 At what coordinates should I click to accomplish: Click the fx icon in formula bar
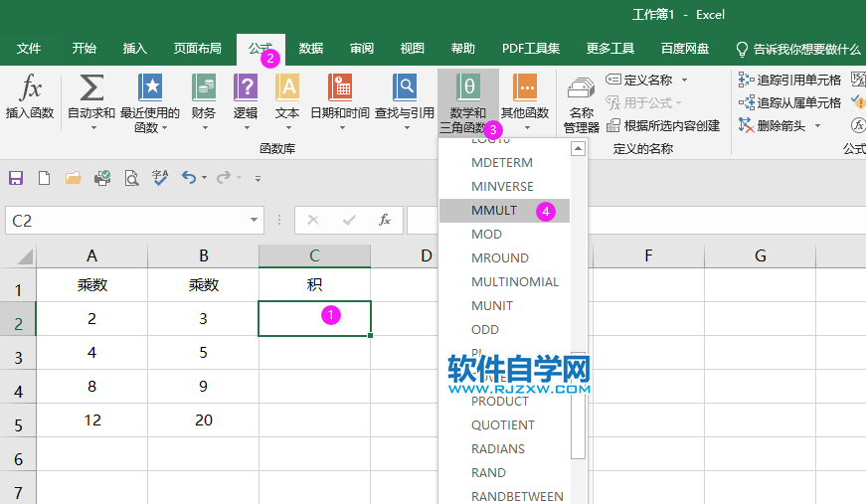tap(385, 221)
